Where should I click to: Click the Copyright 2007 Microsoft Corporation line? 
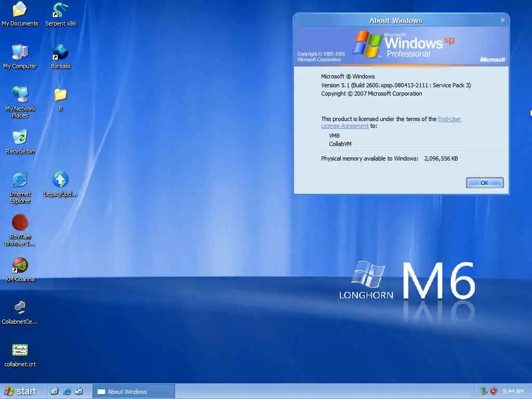tap(371, 94)
